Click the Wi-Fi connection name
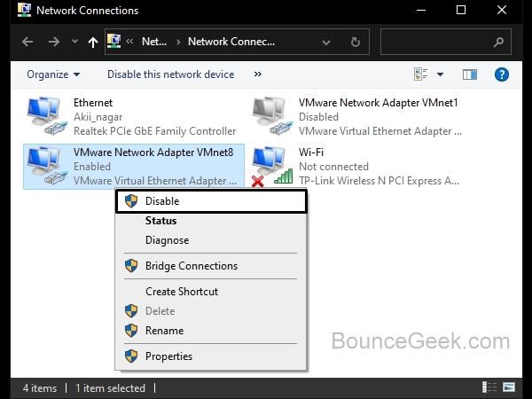The height and width of the screenshot is (399, 532). pos(311,153)
